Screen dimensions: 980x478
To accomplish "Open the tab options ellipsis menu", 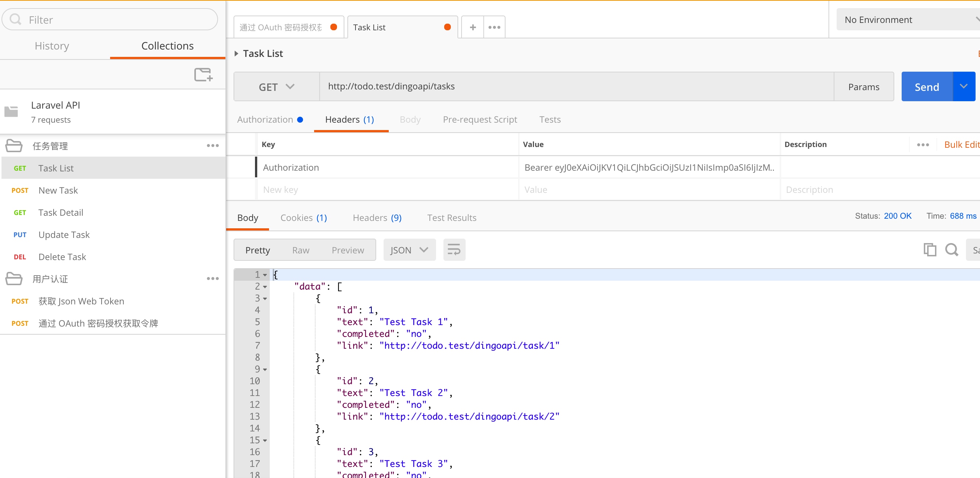I will pos(494,27).
